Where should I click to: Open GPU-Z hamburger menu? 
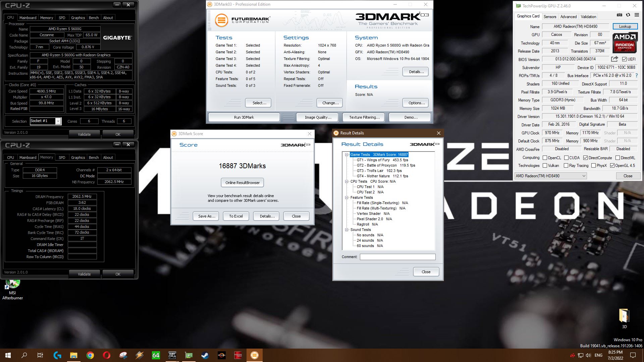click(637, 15)
